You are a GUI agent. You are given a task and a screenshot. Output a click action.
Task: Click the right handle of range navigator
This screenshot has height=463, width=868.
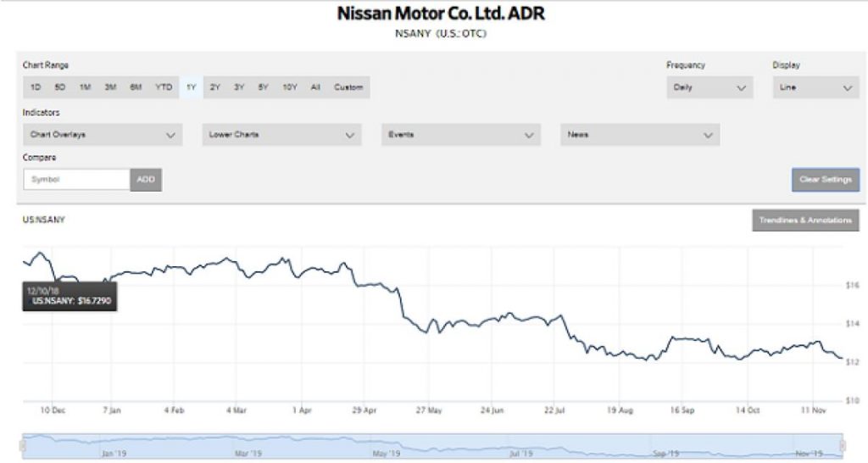843,445
